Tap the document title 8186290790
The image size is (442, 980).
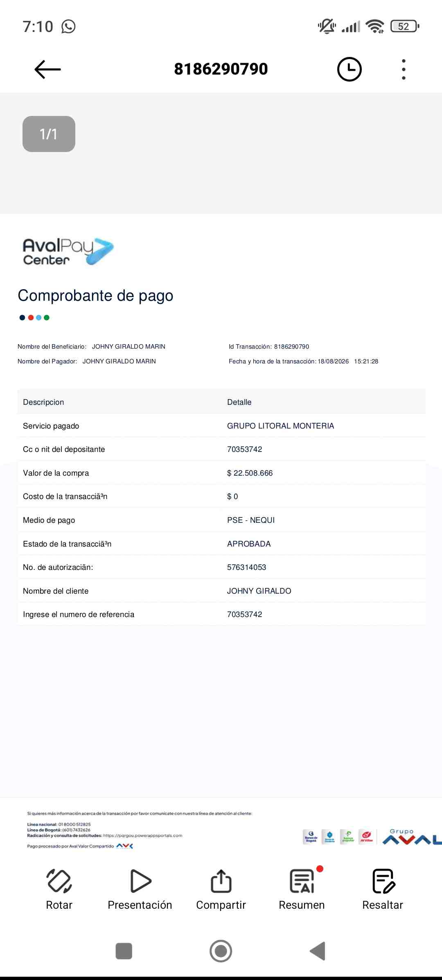click(x=221, y=69)
